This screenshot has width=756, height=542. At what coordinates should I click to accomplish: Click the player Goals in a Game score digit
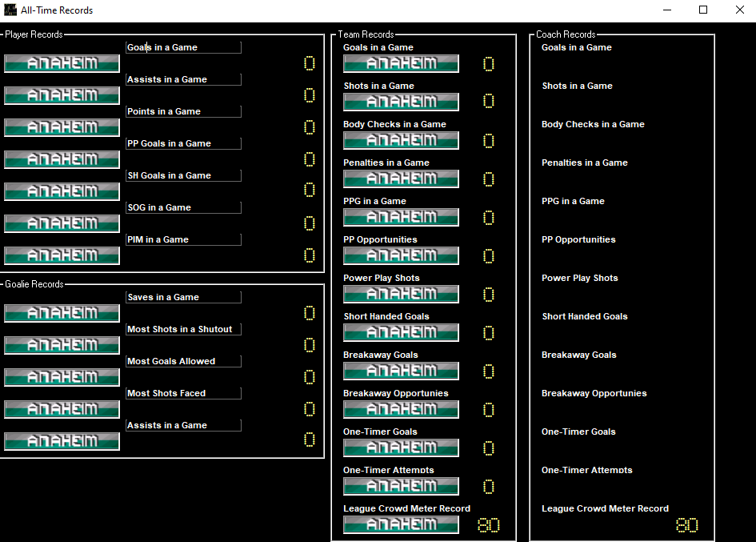309,64
